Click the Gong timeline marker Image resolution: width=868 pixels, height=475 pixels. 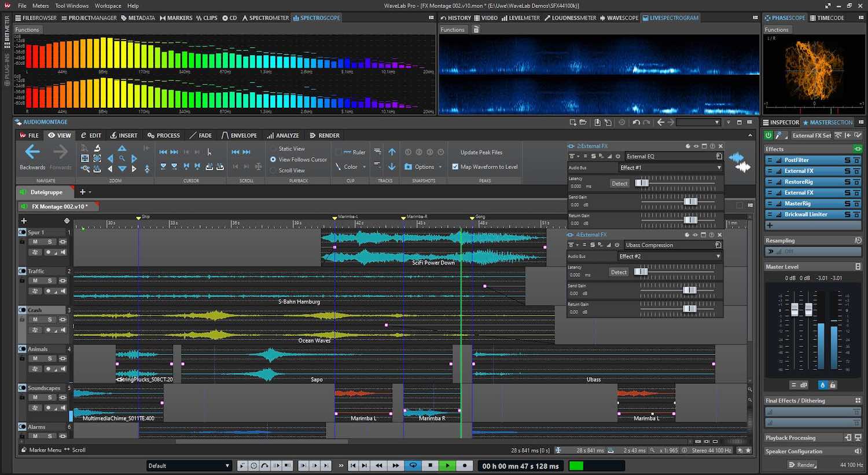pos(472,217)
